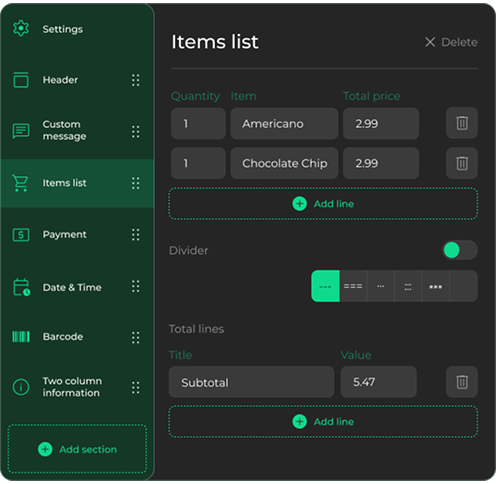Click drag handle next to Date & Time
The width and height of the screenshot is (498, 484).
(136, 287)
